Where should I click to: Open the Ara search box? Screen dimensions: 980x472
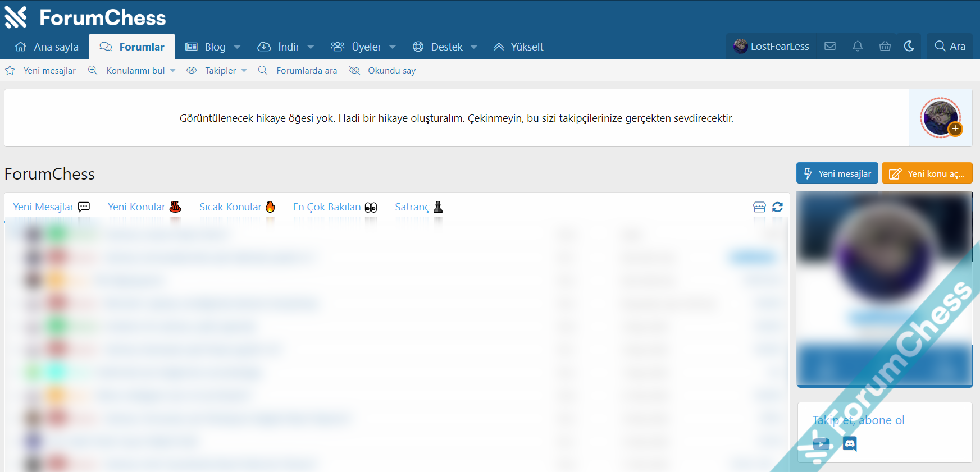coord(950,47)
